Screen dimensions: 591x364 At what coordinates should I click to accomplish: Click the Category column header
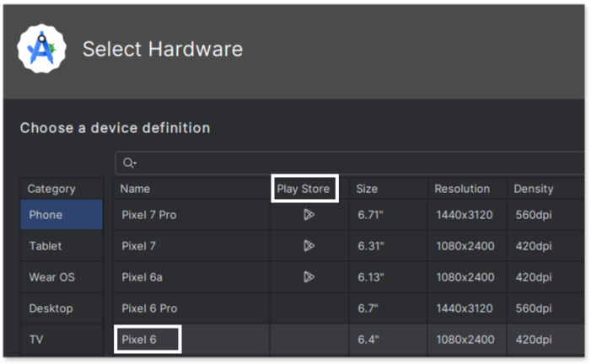(x=51, y=189)
